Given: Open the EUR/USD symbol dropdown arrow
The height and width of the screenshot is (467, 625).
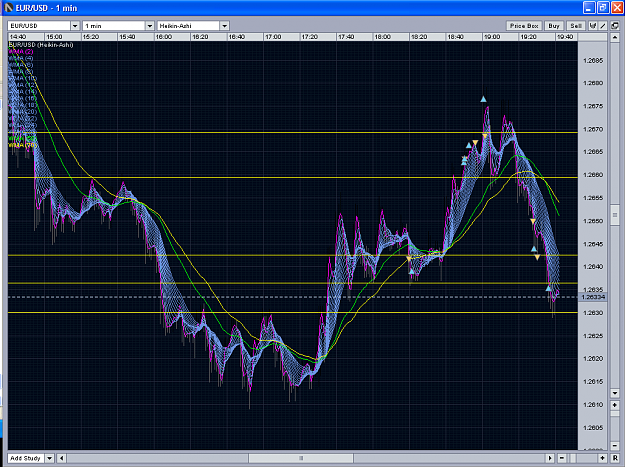Looking at the screenshot, I should coord(75,26).
